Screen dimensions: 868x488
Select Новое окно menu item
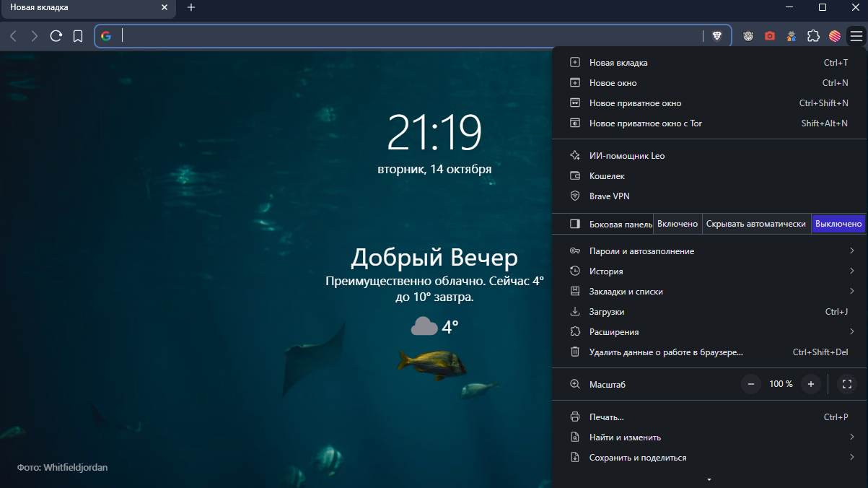point(709,83)
